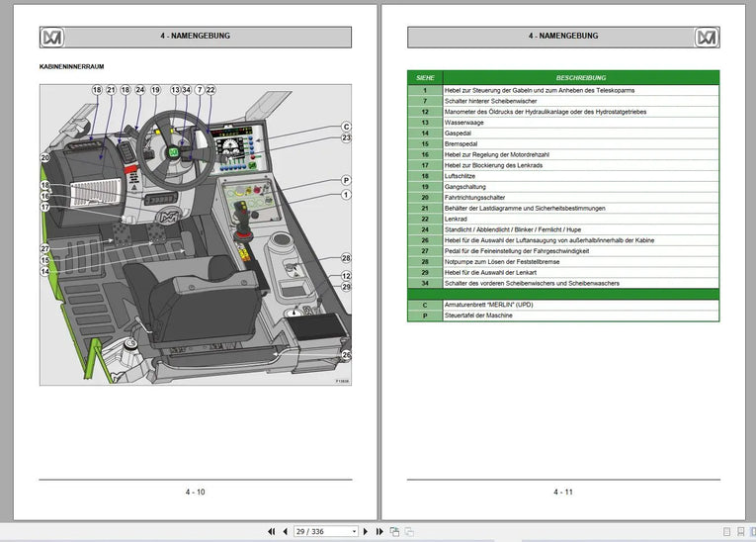756x542 pixels.
Task: Go to the next page
Action: pyautogui.click(x=365, y=531)
